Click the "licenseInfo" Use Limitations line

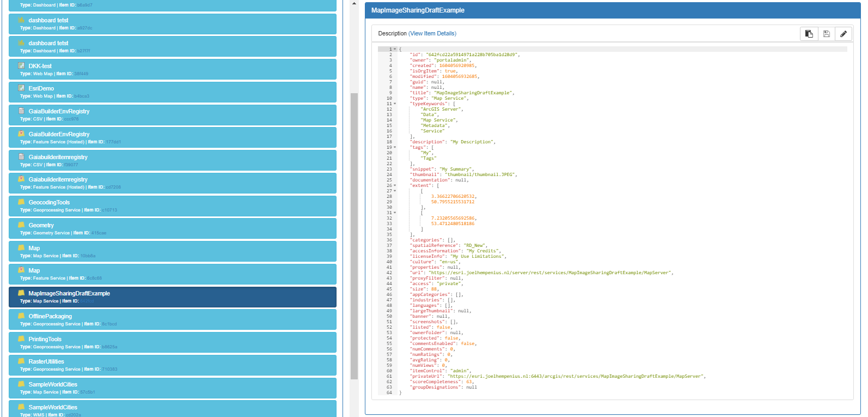tap(459, 256)
